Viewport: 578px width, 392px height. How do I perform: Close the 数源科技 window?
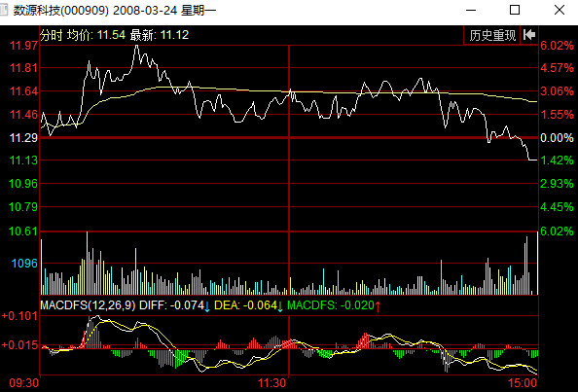pyautogui.click(x=560, y=10)
